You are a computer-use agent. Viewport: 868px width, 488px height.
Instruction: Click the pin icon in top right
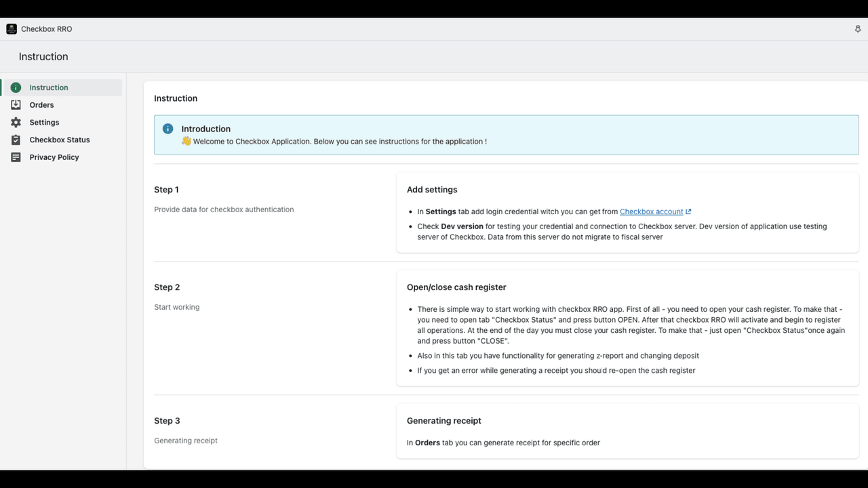pos(858,29)
